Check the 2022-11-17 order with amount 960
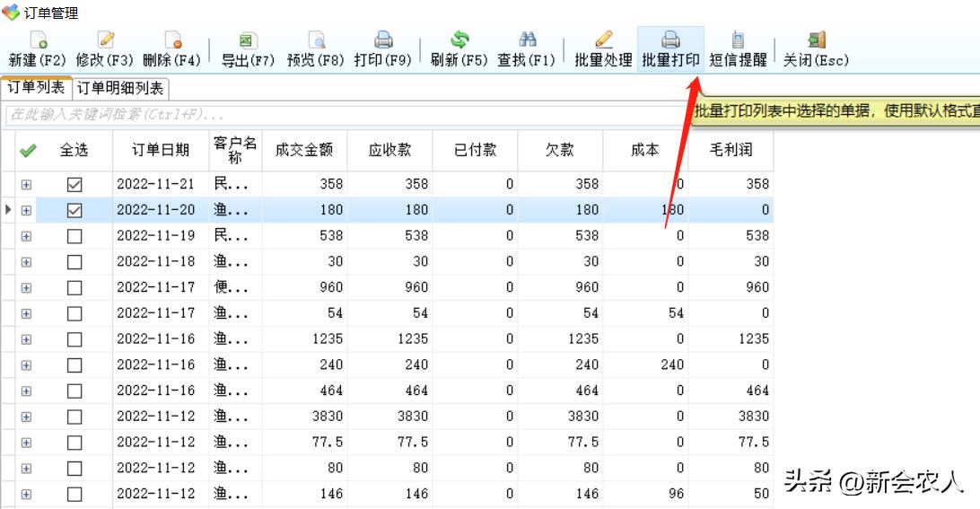The image size is (980, 509). tap(74, 287)
